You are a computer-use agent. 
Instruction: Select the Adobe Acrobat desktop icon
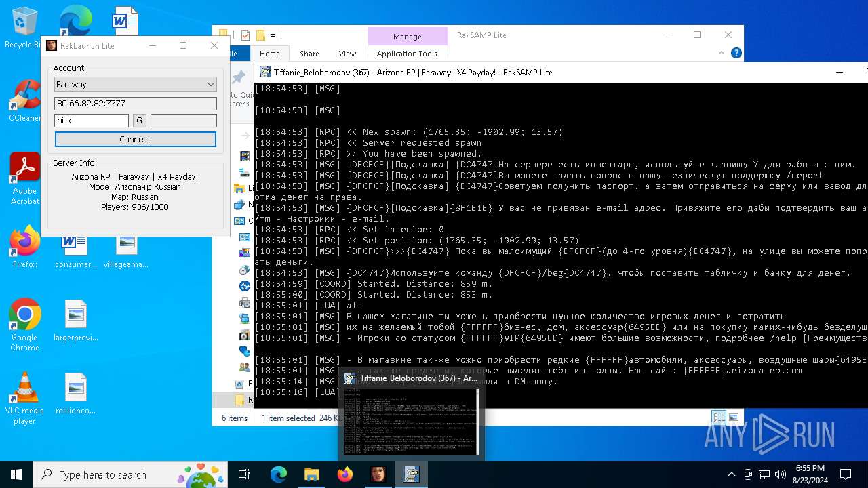(24, 178)
